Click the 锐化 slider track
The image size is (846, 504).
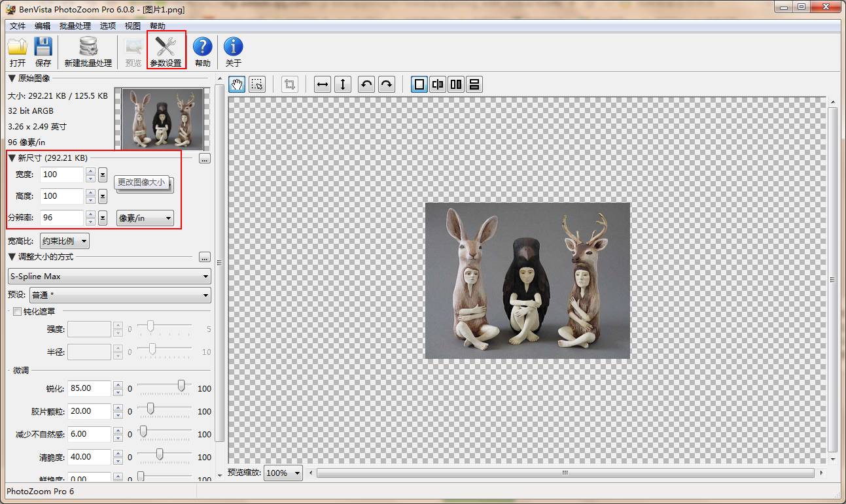(x=164, y=388)
